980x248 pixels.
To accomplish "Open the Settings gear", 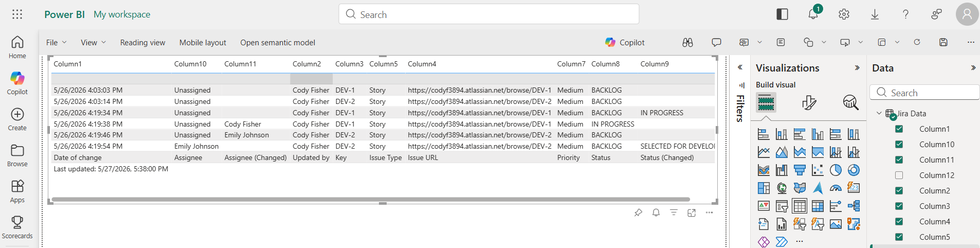I will click(x=844, y=14).
